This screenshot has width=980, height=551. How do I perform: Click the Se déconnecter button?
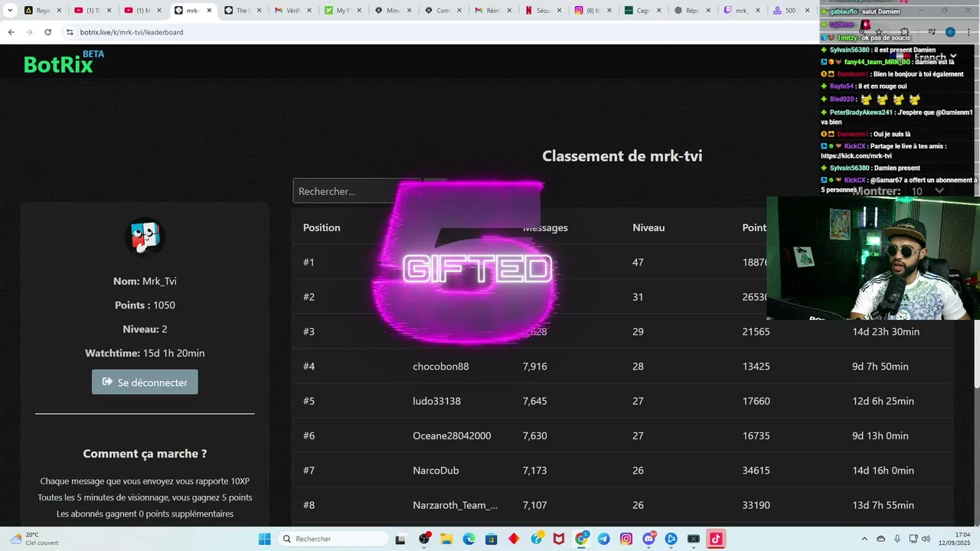(x=145, y=382)
